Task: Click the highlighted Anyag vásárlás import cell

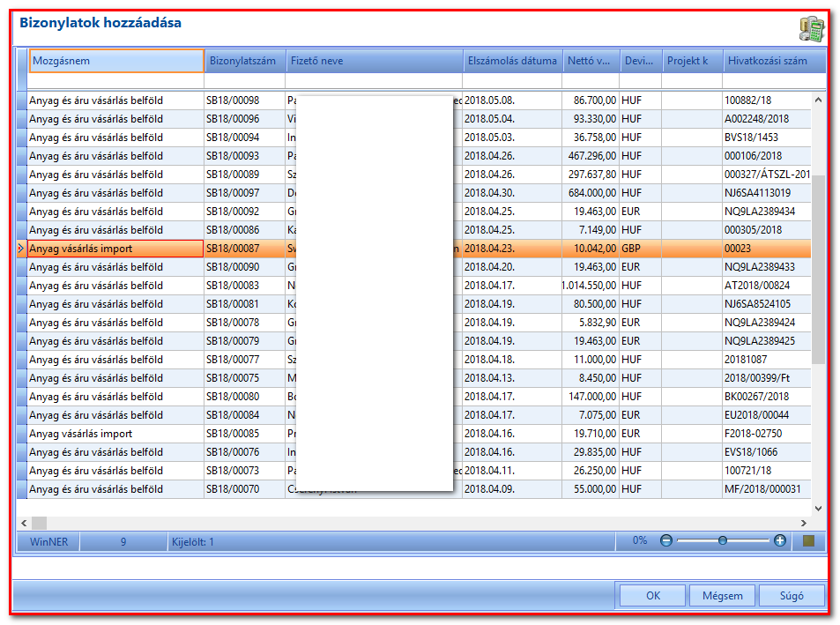Action: pyautogui.click(x=115, y=249)
